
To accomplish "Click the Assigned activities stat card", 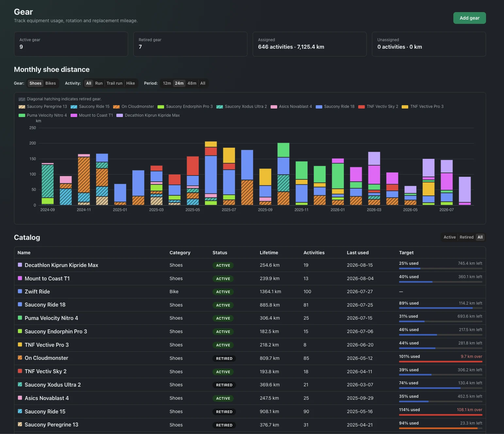I will (x=310, y=44).
